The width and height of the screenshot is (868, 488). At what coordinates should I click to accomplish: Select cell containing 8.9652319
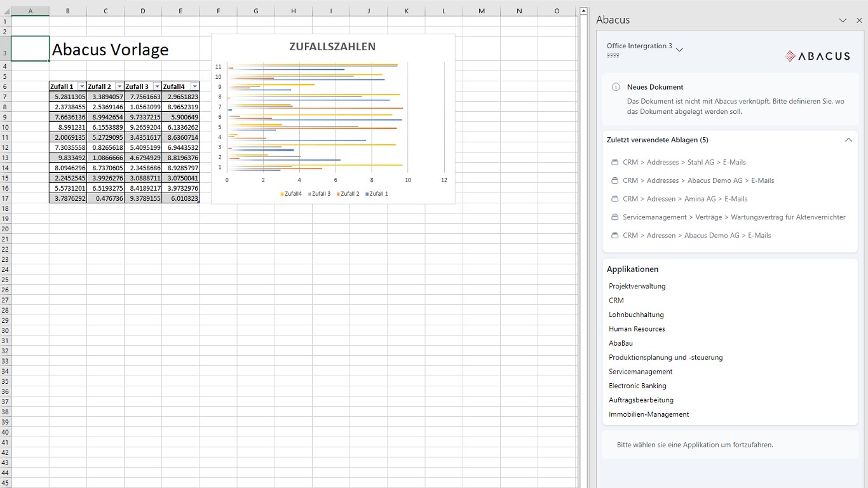click(180, 107)
